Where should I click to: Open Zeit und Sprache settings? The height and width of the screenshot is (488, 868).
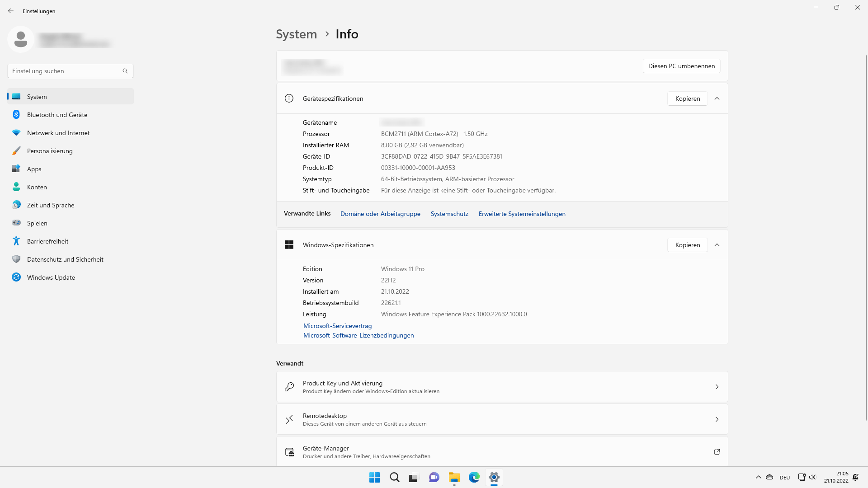click(71, 205)
